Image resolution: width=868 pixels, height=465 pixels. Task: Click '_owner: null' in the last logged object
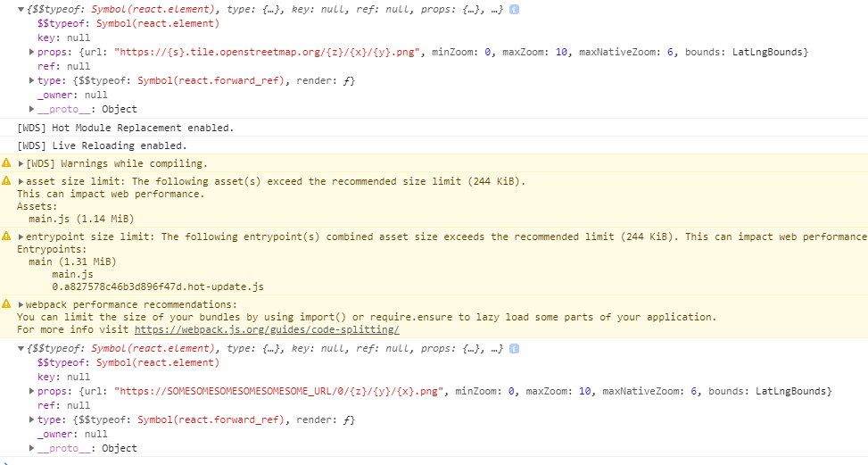(x=72, y=434)
